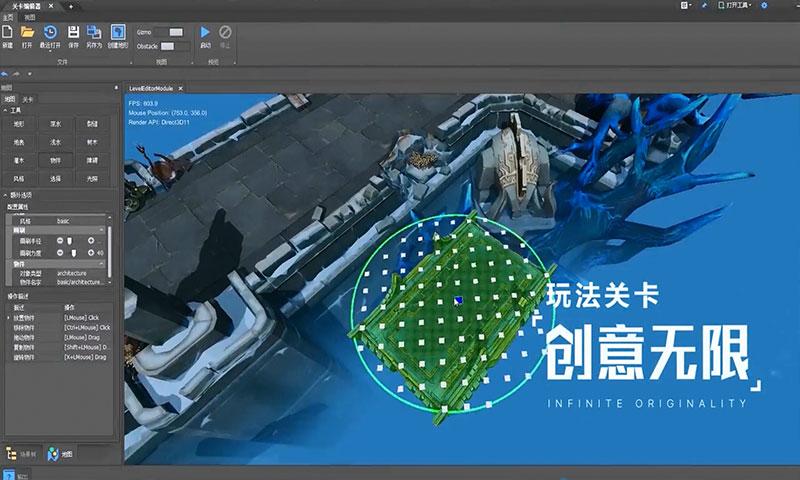This screenshot has width=800, height=480.
Task: Switch to the 主页 ribbon tab
Action: 8,17
